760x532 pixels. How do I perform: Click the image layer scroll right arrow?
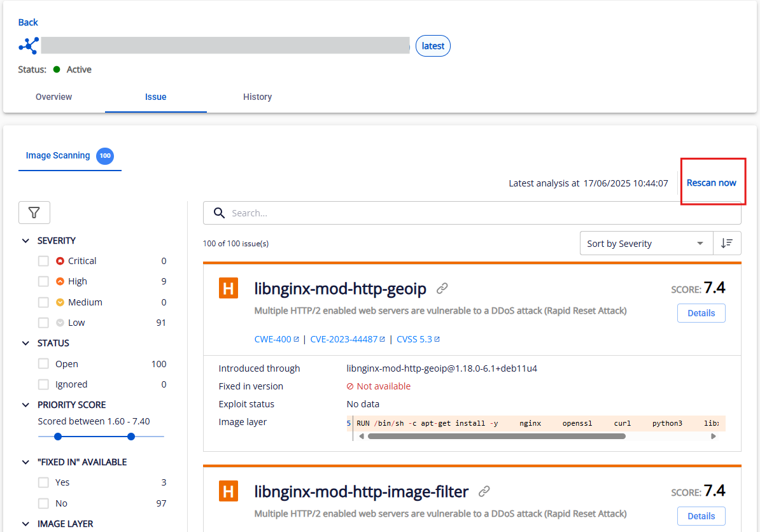coord(714,437)
